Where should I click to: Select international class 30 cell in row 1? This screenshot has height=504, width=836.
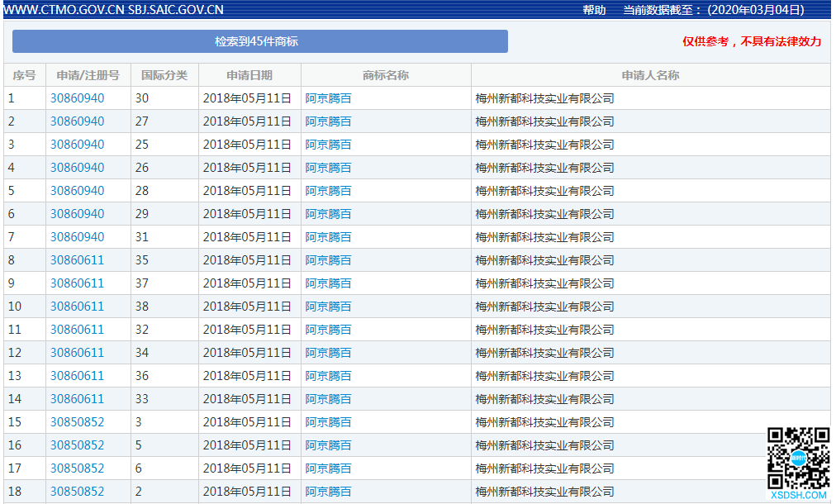point(164,98)
